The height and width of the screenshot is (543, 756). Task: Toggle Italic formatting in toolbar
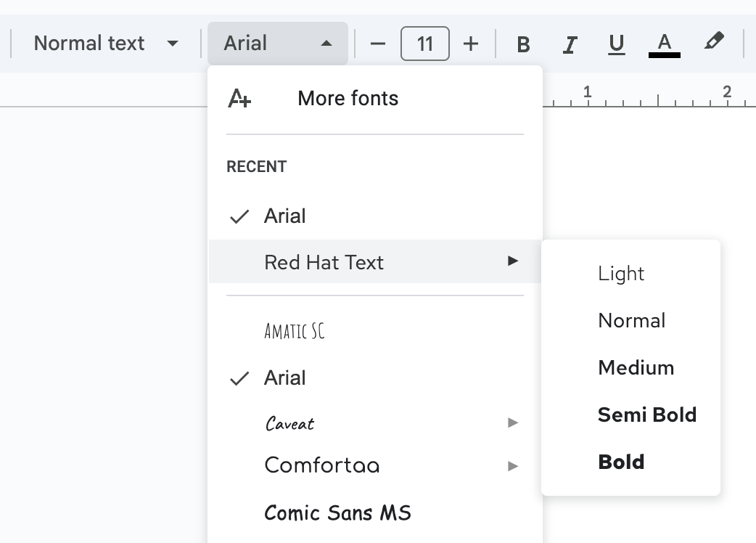click(570, 44)
